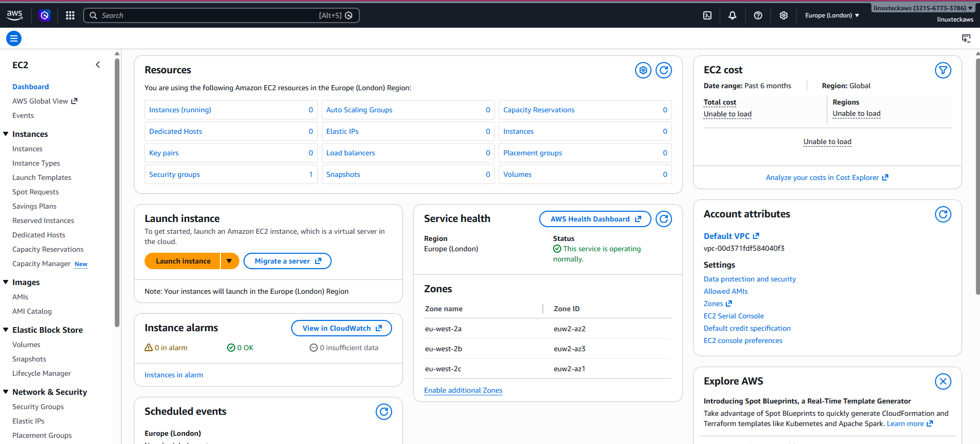Click the search bar Amazon Q icon
This screenshot has width=980, height=444.
coord(349,15)
